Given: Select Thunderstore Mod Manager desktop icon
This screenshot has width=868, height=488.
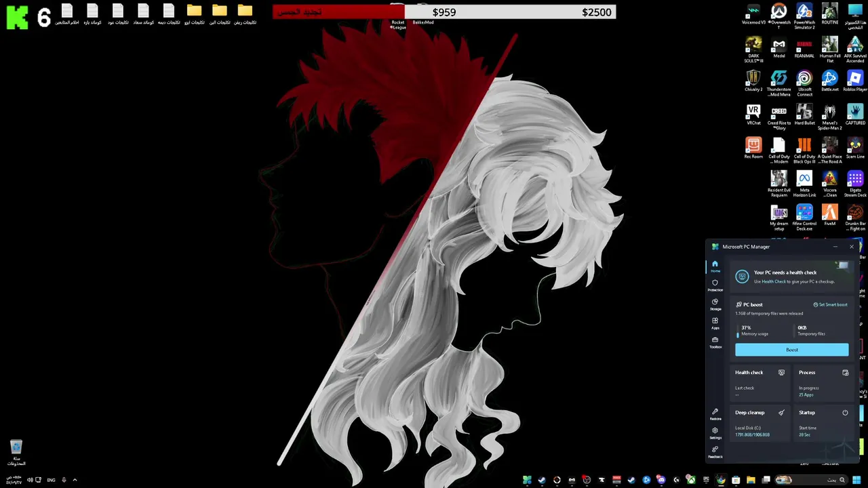Looking at the screenshot, I should point(778,83).
